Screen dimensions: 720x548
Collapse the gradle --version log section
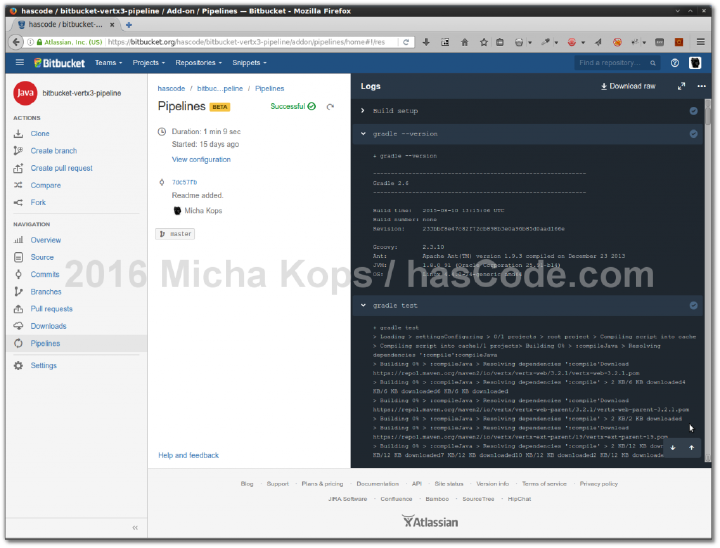tap(363, 133)
